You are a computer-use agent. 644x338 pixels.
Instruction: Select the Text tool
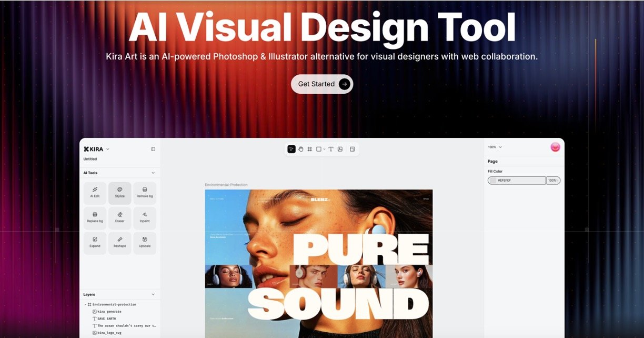[331, 149]
